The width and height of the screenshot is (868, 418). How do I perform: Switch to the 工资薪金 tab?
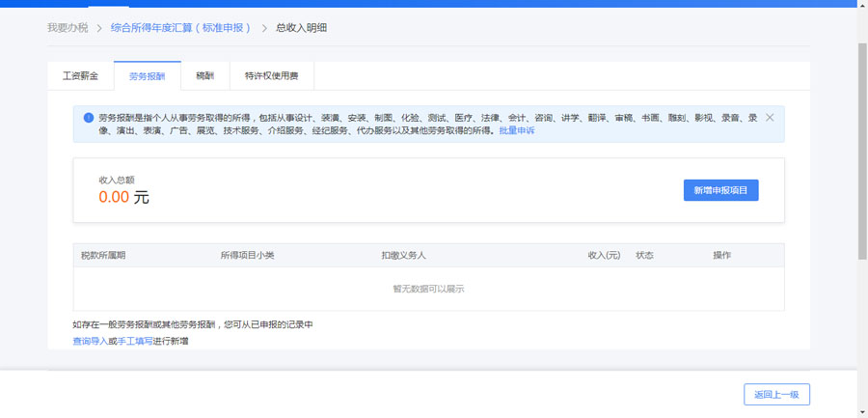pos(80,75)
